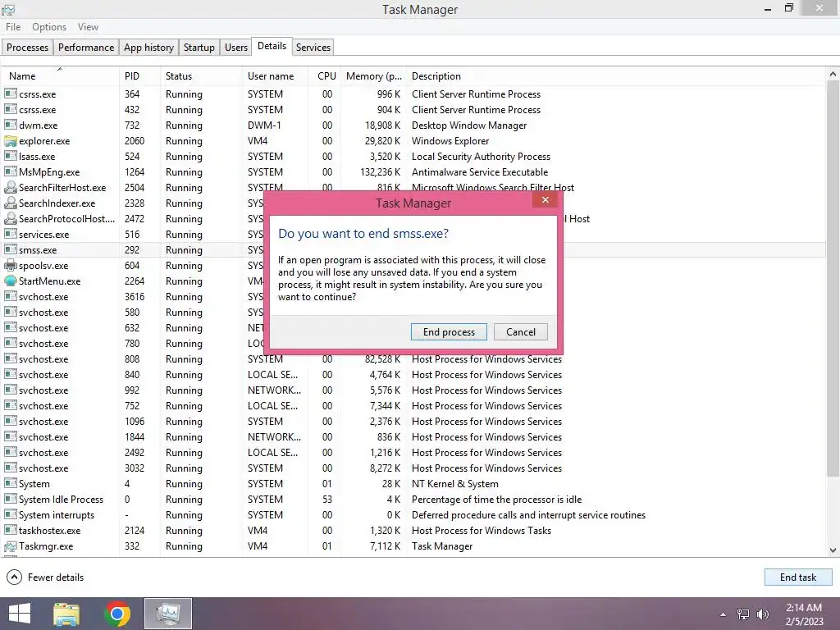Screen dimensions: 840x630
Task: Click the network icon in system tray
Action: tap(743, 614)
